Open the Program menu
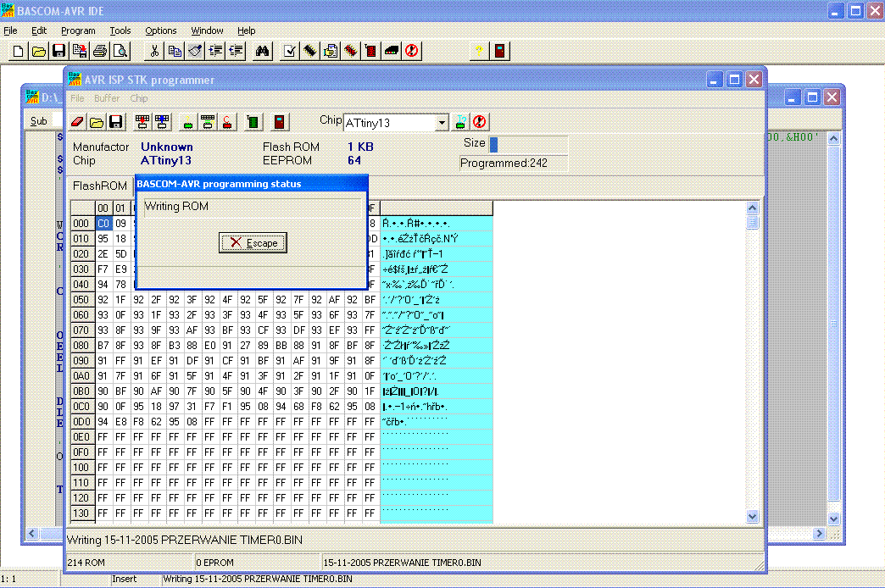The height and width of the screenshot is (588, 885). [x=78, y=31]
